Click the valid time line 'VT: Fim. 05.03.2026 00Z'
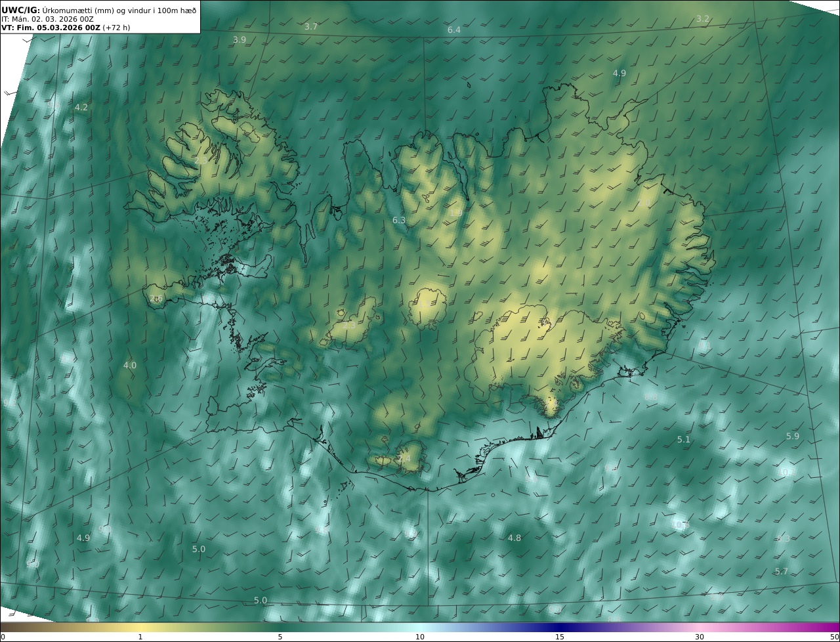Viewport: 840px width, 642px height. (51, 28)
